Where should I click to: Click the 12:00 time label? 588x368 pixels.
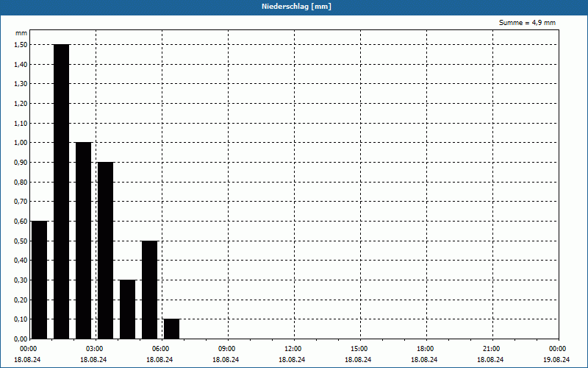(x=293, y=349)
